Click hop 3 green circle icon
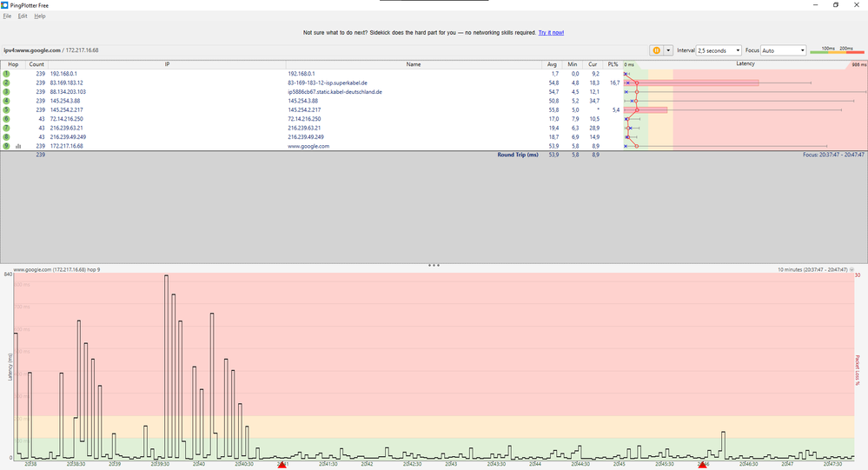Viewport: 868px width, 470px height. coord(6,92)
